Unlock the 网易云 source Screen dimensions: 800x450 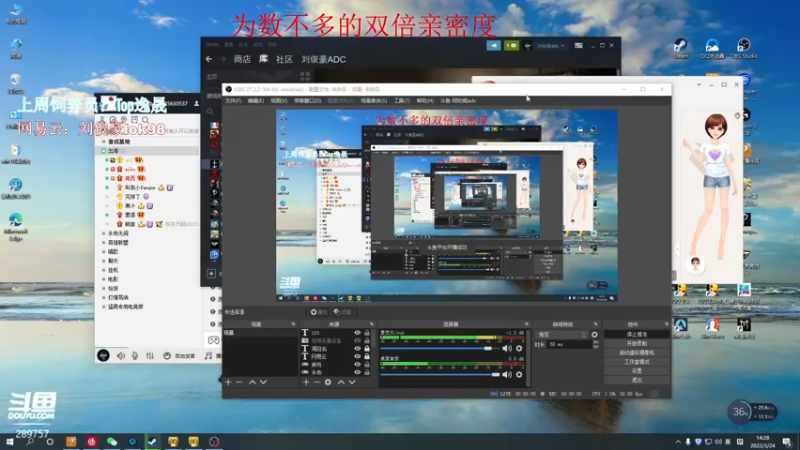click(367, 356)
